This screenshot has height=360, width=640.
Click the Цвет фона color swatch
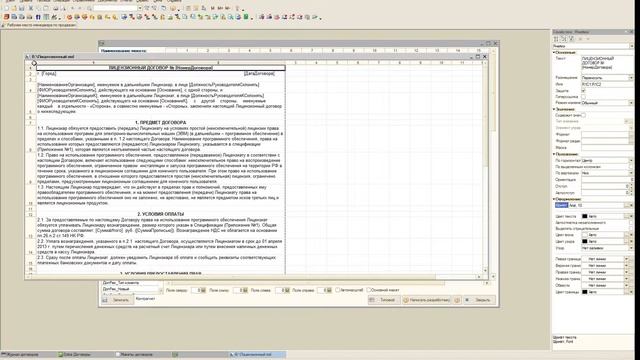tap(584, 235)
